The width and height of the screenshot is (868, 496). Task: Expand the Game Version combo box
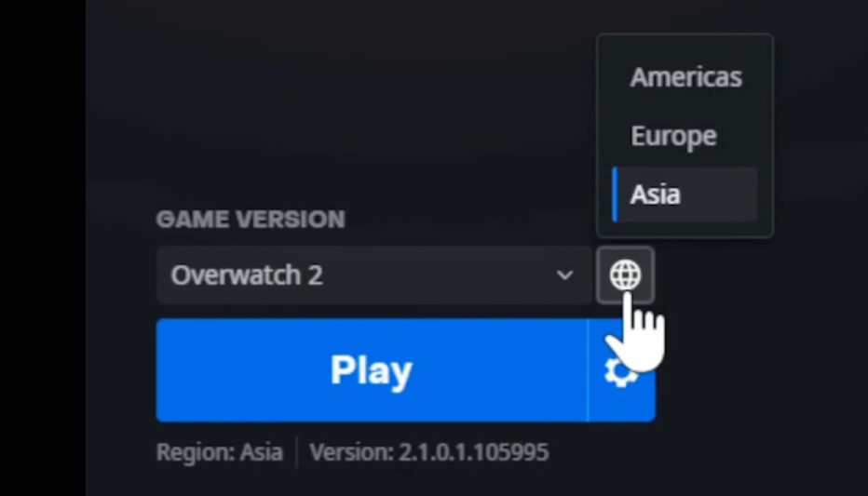pos(374,275)
